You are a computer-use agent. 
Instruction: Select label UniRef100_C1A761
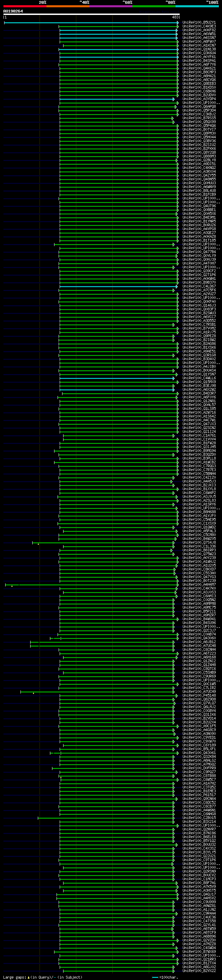click(x=199, y=436)
